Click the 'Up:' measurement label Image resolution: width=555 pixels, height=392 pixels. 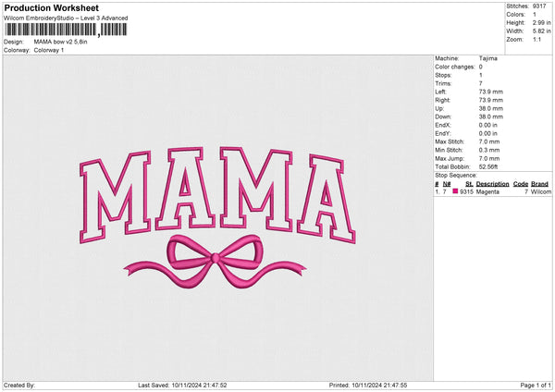tap(438, 108)
